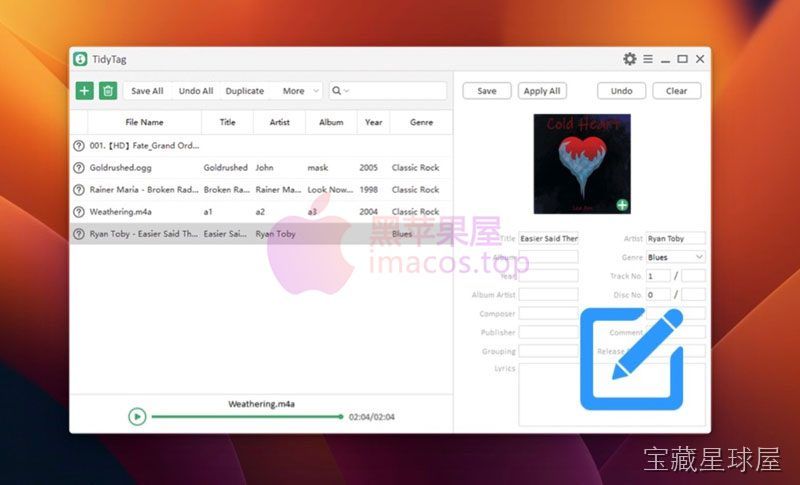Click the Clear button
This screenshot has width=800, height=485.
tap(677, 91)
